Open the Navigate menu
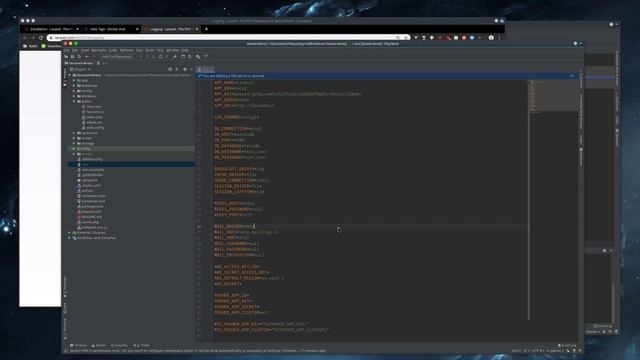640x360 pixels. 99,50
